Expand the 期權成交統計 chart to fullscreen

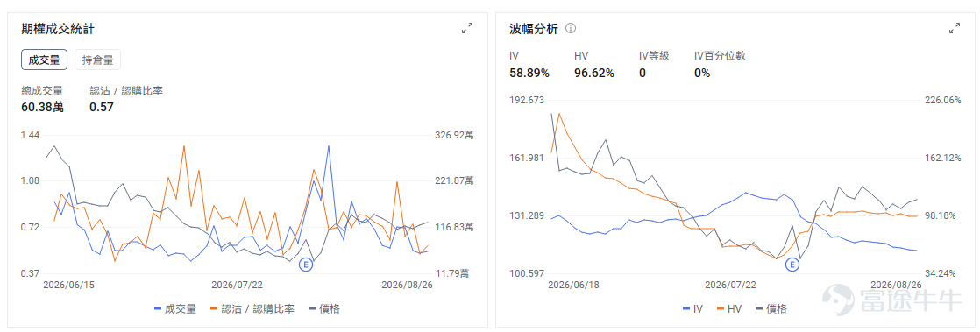[x=467, y=28]
